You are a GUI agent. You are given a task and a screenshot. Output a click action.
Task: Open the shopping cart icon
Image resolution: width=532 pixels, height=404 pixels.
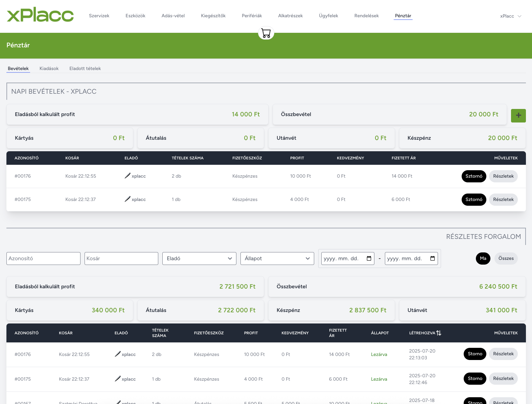pyautogui.click(x=266, y=33)
